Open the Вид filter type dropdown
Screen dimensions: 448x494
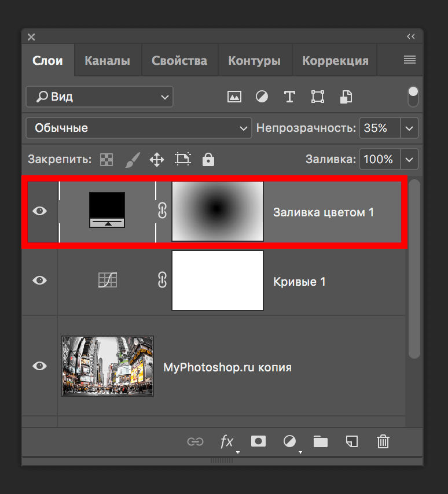coord(100,97)
